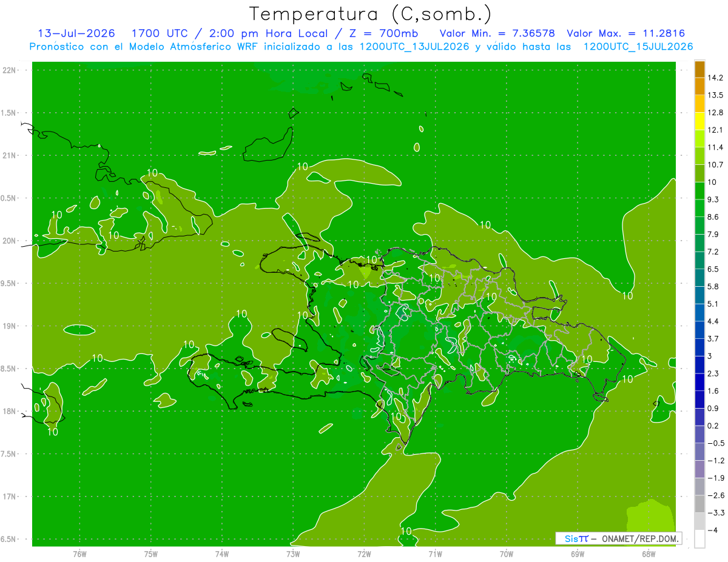Screen dimensions: 728x562
Task: Click the yellow legend band between 12.8 and 12.1
Action: [699, 121]
